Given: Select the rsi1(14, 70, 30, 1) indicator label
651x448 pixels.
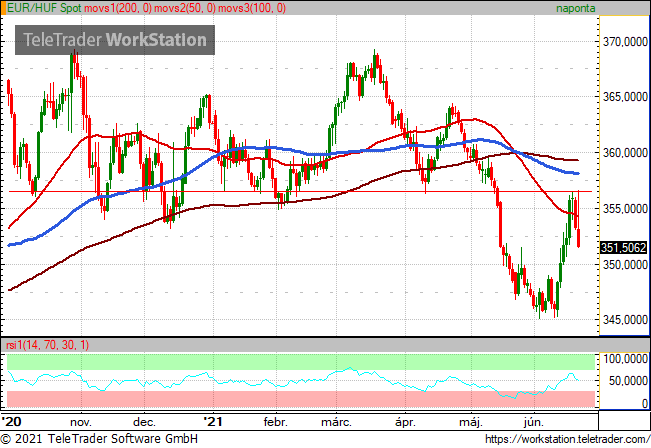Looking at the screenshot, I should click(48, 345).
